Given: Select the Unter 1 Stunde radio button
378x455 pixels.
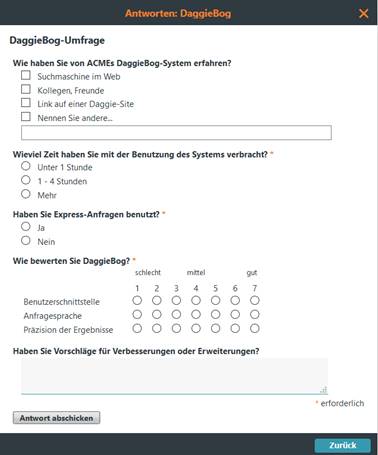Looking at the screenshot, I should click(26, 166).
